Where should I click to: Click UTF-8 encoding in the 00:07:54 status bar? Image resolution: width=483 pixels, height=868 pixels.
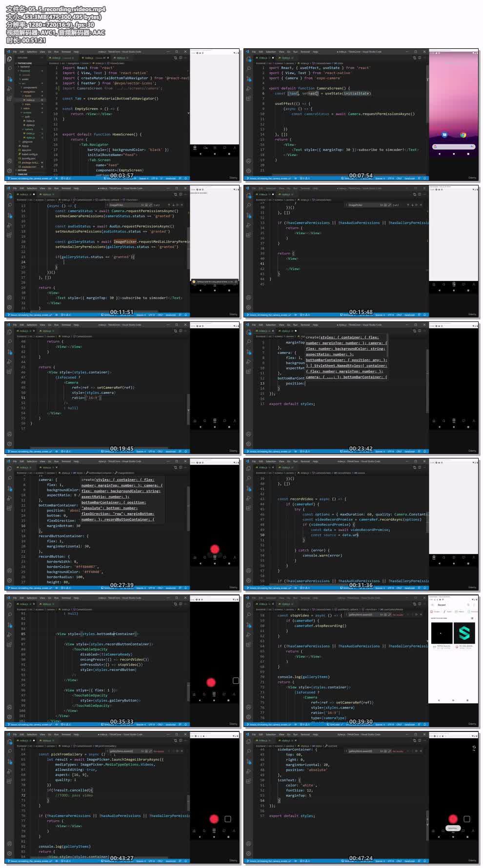click(390, 178)
